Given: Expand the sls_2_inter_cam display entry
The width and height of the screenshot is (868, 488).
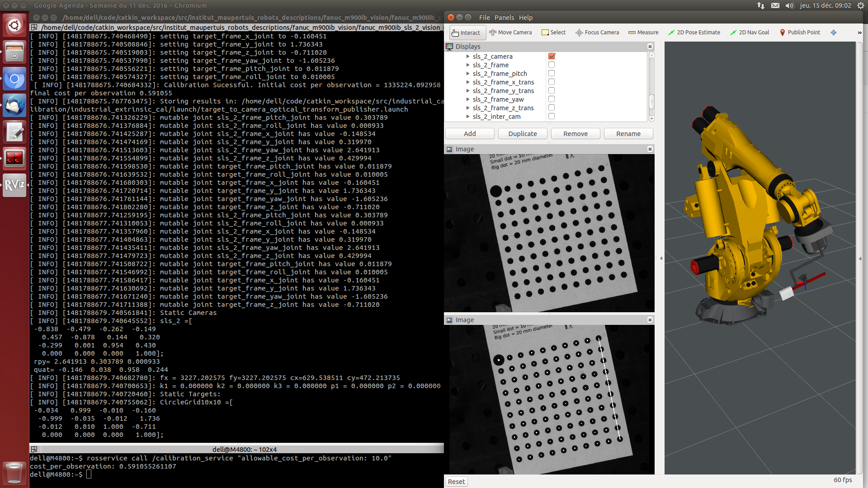Looking at the screenshot, I should pyautogui.click(x=468, y=117).
